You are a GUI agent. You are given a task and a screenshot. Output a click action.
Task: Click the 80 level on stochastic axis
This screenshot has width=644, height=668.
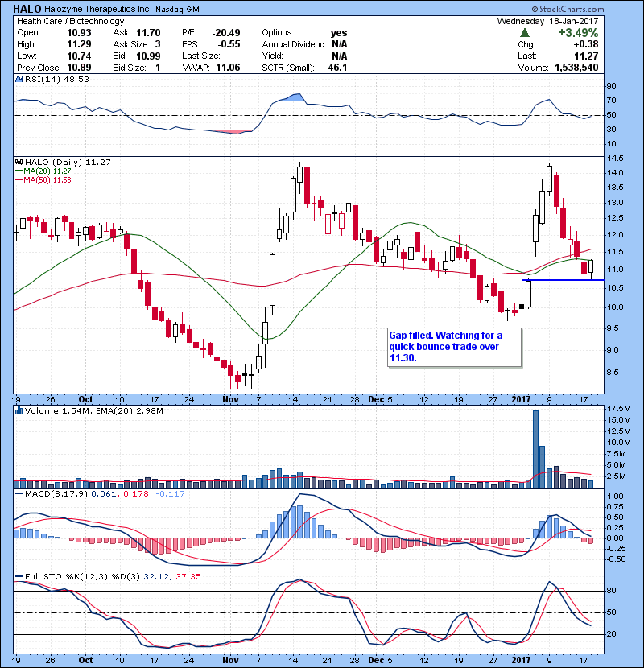[x=611, y=591]
